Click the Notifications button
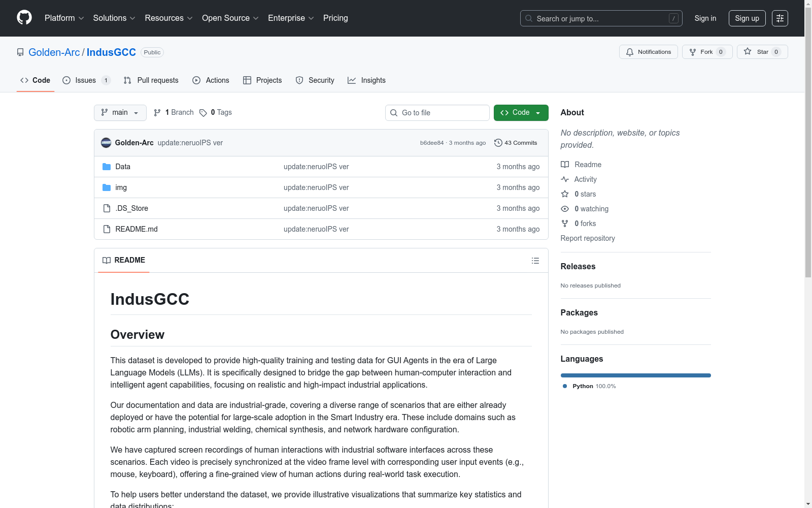The image size is (812, 508). point(649,52)
